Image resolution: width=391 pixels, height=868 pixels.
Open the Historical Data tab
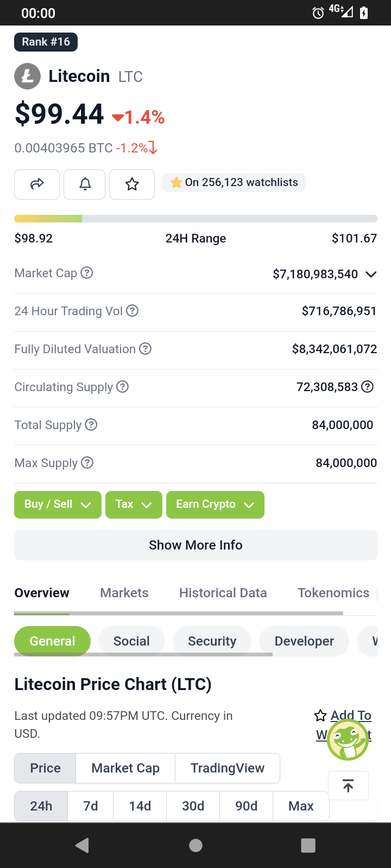tap(223, 593)
